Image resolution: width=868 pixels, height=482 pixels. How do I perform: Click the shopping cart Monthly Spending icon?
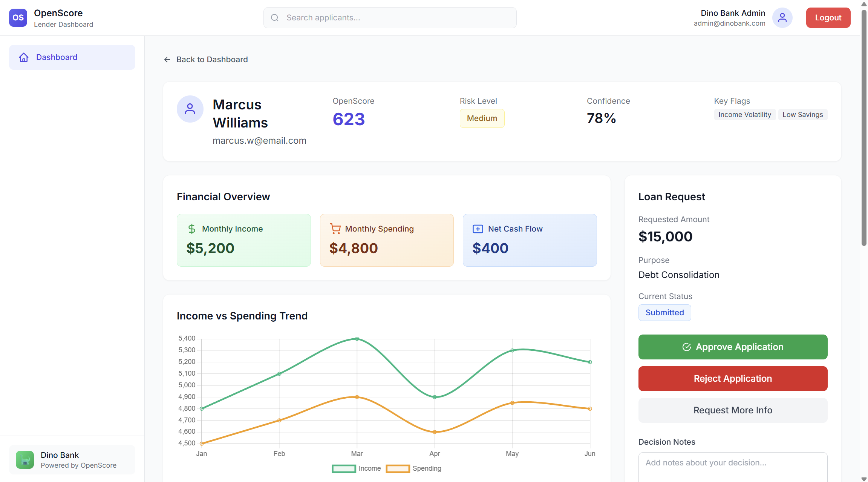[335, 229]
